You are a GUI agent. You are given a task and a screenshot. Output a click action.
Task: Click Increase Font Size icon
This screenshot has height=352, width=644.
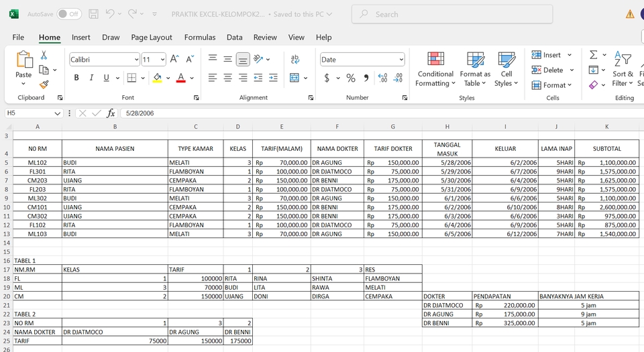click(174, 59)
